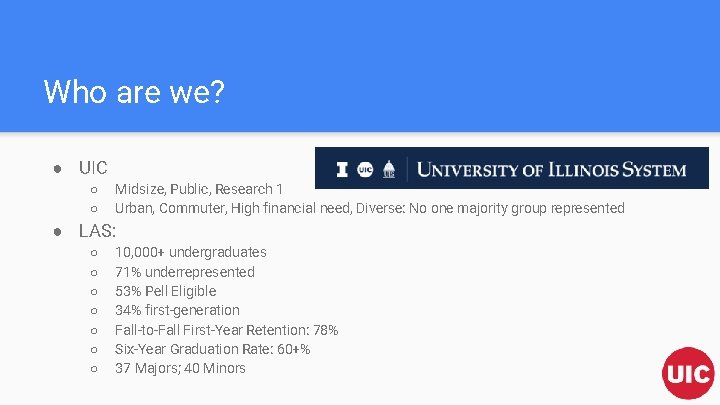Click the '53% Pell Eligible' line
The image size is (720, 405).
coord(165,291)
